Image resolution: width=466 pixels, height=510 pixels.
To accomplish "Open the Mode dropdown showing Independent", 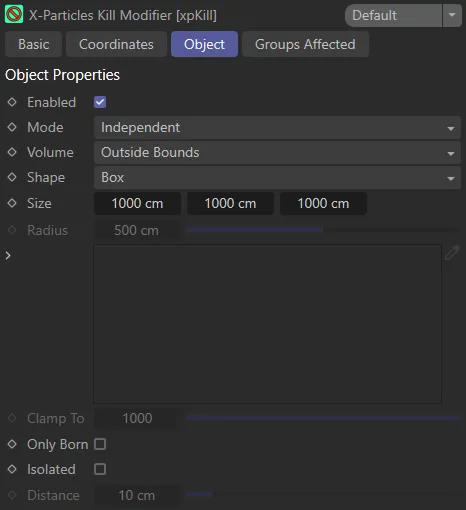I will (x=277, y=128).
